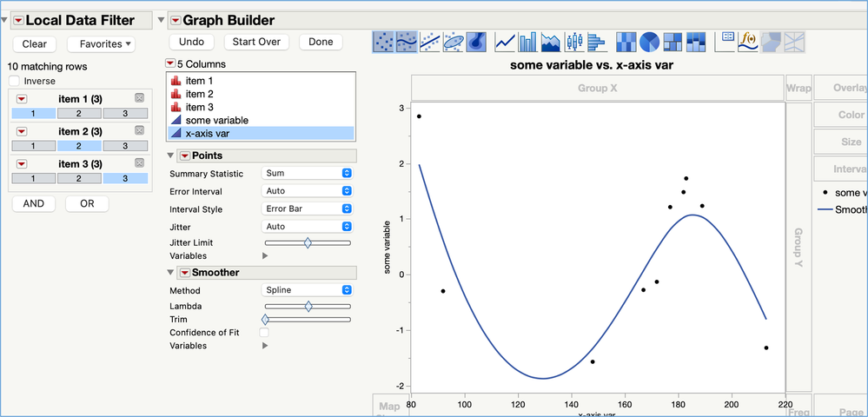The height and width of the screenshot is (417, 868).
Task: Toggle value 2 in item 1 filter
Action: (x=79, y=114)
